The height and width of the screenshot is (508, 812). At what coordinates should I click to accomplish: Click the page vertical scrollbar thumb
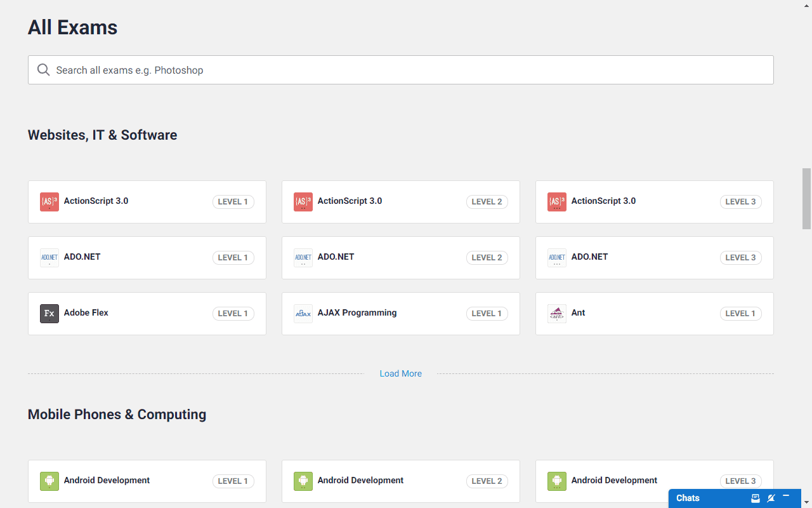[x=806, y=198]
